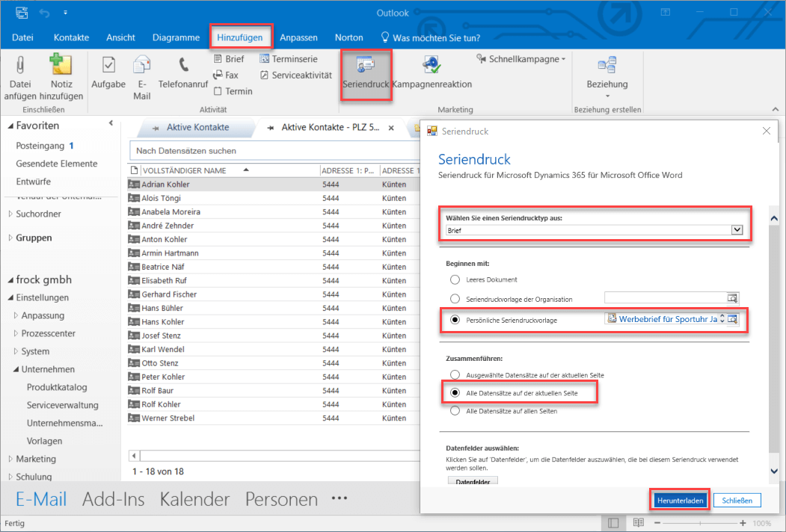Click the Datei anfügen paperclip icon
Image resolution: width=786 pixels, height=532 pixels.
[20, 66]
